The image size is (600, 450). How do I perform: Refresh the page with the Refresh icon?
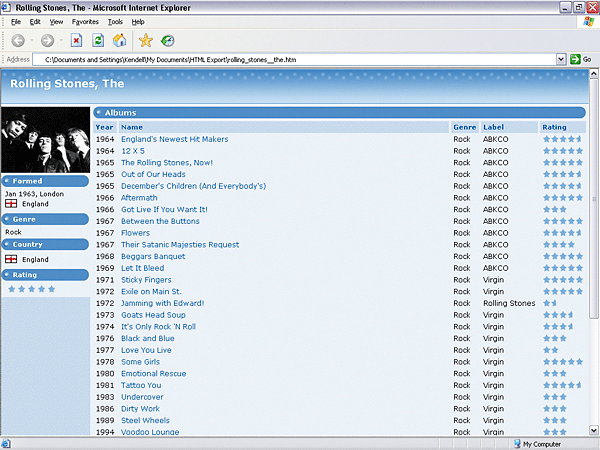tap(98, 40)
